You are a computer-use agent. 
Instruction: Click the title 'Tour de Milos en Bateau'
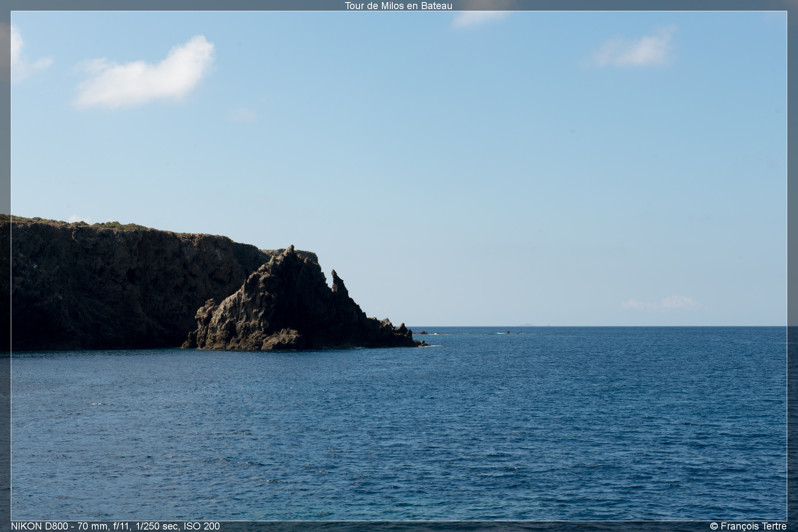(398, 6)
